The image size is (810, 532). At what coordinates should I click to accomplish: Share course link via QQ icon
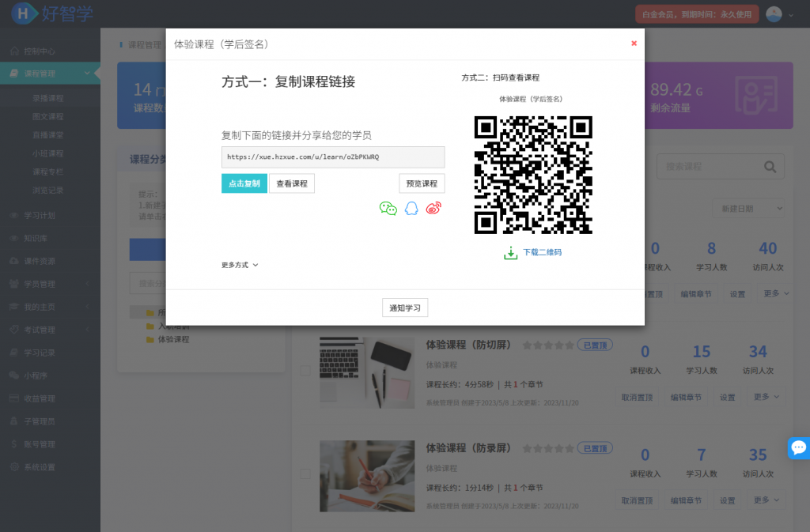(411, 209)
